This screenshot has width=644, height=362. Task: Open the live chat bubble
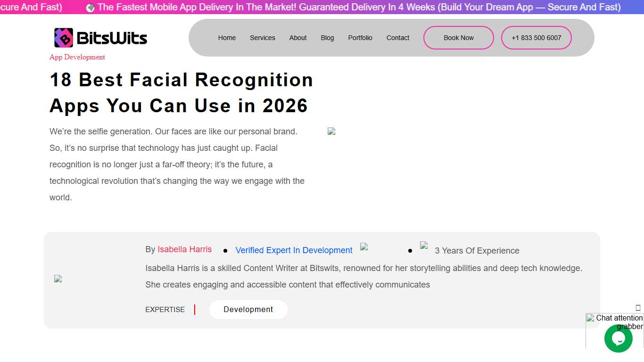pyautogui.click(x=618, y=338)
